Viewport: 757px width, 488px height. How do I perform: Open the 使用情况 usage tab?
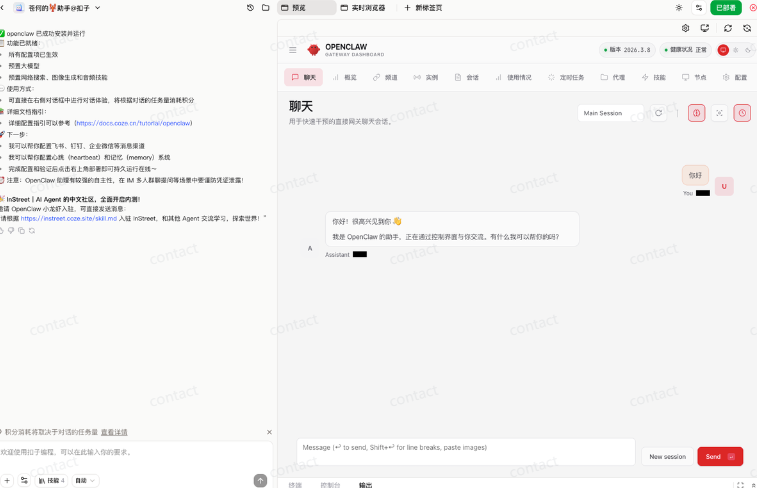(x=514, y=77)
